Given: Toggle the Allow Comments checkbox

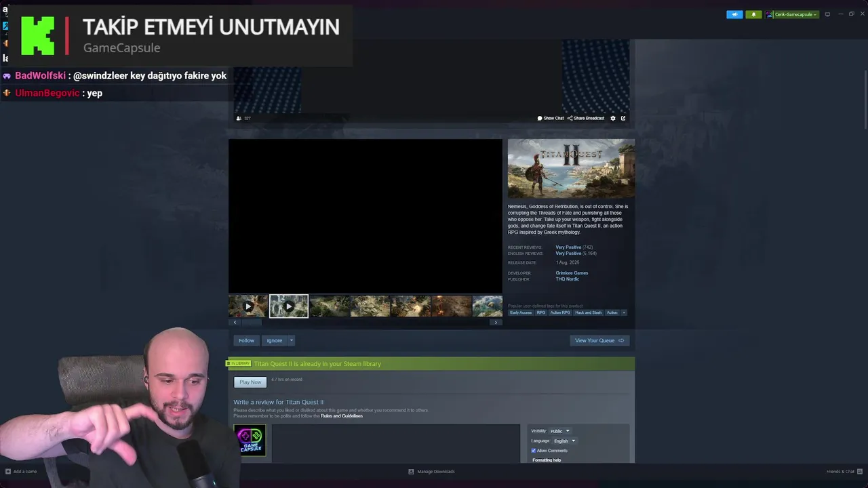Looking at the screenshot, I should click(534, 451).
